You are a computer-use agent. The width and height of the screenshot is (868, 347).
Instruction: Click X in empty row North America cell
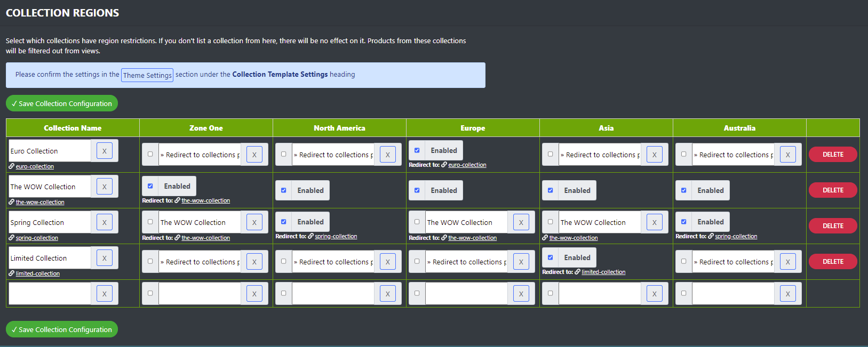coord(388,293)
